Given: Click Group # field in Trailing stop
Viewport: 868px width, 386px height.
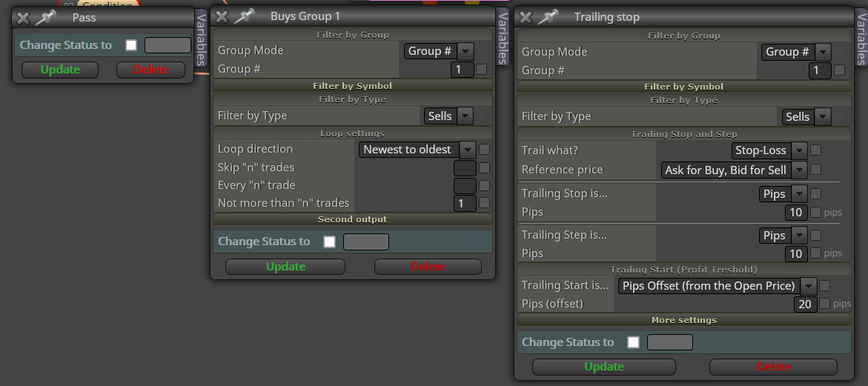Looking at the screenshot, I should coord(820,71).
